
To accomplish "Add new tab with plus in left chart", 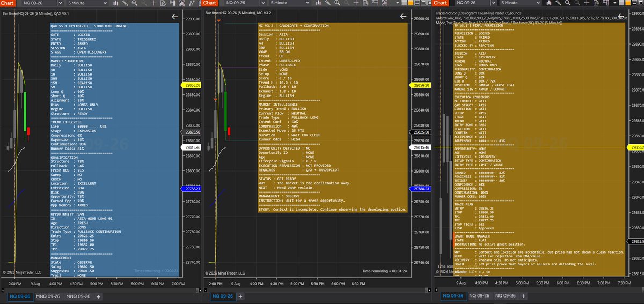I will coord(98,296).
